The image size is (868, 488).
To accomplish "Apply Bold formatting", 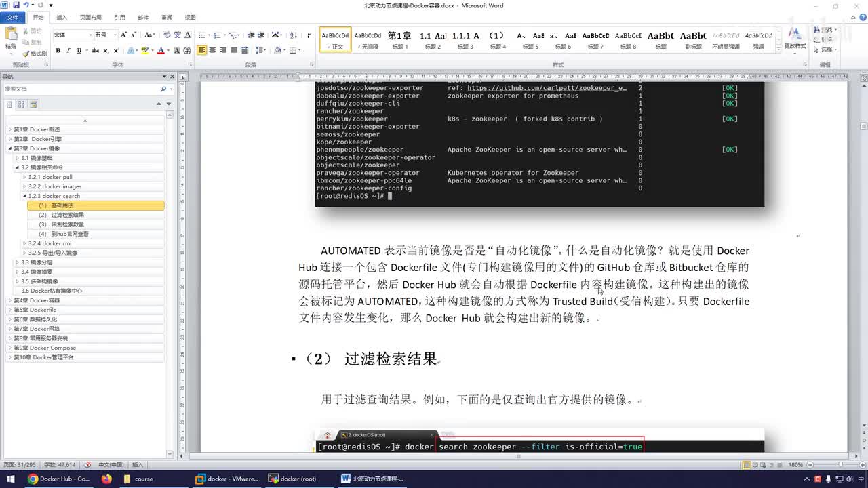I will (x=58, y=50).
